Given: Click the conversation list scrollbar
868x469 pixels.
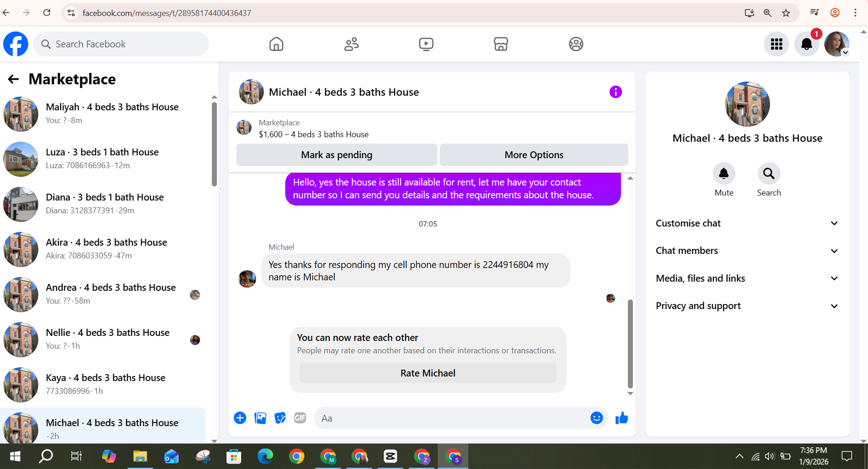Looking at the screenshot, I should (x=214, y=144).
